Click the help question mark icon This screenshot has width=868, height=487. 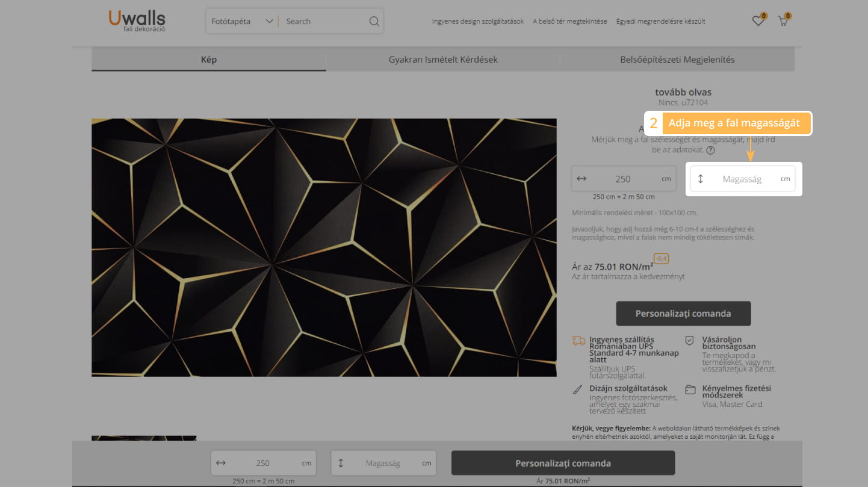(x=711, y=150)
